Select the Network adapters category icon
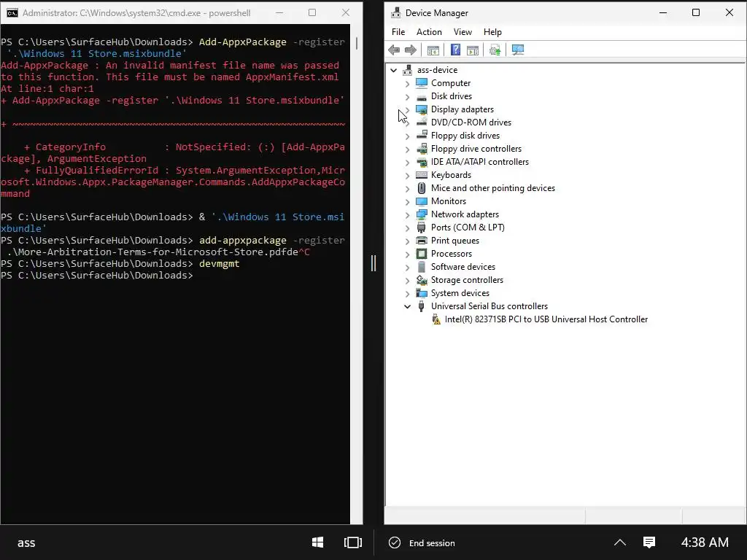Image resolution: width=747 pixels, height=560 pixels. tap(422, 214)
